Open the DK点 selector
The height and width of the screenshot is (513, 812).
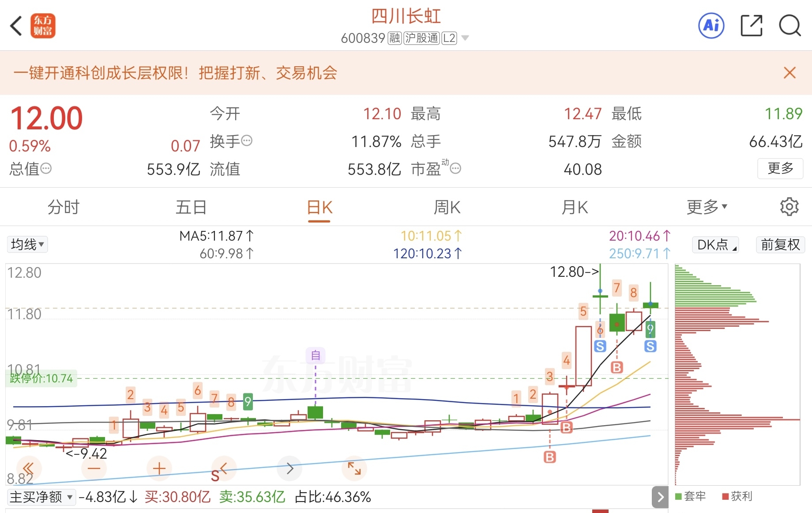[715, 245]
